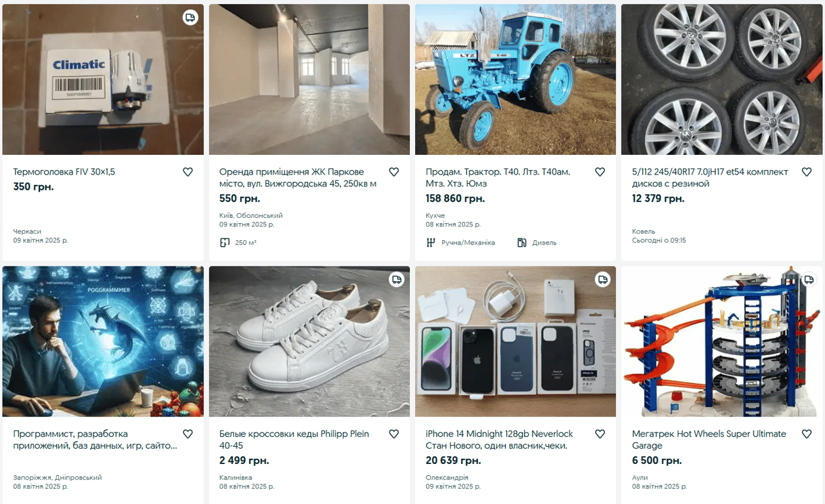Toggle the heart on the ЖК Паркове rental listing
This screenshot has width=825, height=504.
pos(393,171)
